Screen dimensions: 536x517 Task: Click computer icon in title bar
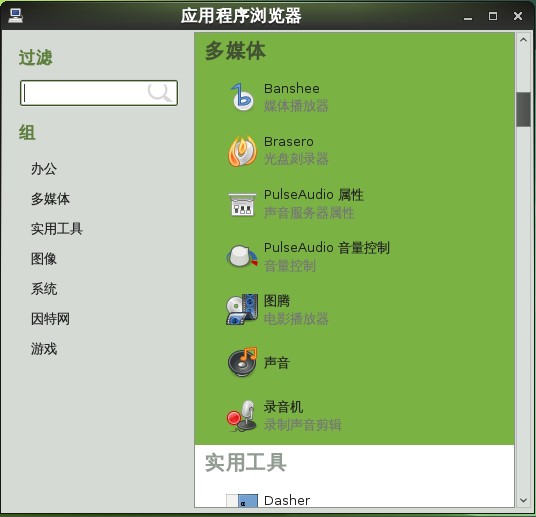point(15,16)
